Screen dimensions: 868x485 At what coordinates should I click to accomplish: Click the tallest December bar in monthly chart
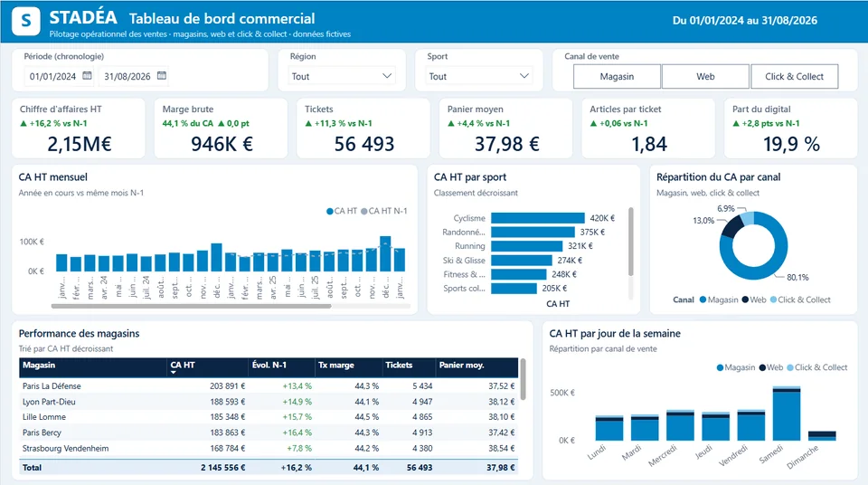pos(385,254)
